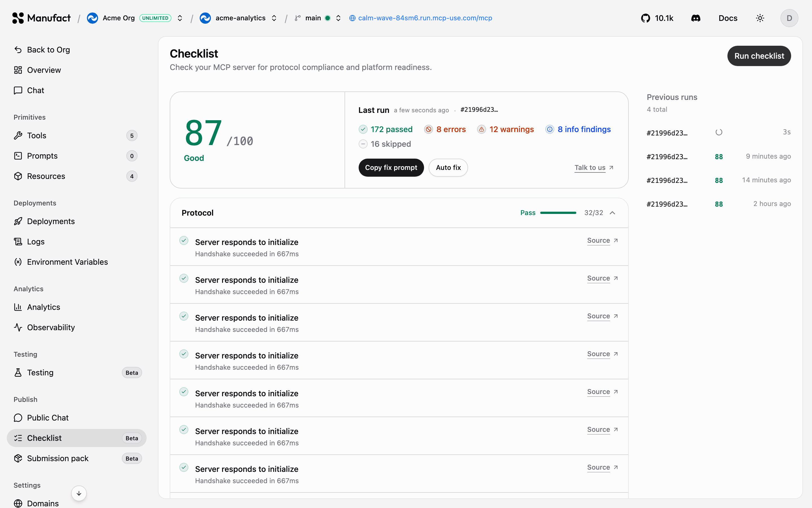Select the previous run from 14 minutes ago
812x508 pixels.
pos(718,180)
